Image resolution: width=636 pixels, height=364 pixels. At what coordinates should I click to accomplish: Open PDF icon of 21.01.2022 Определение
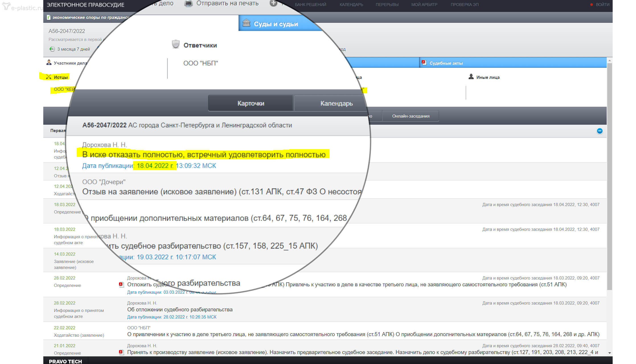click(x=121, y=352)
